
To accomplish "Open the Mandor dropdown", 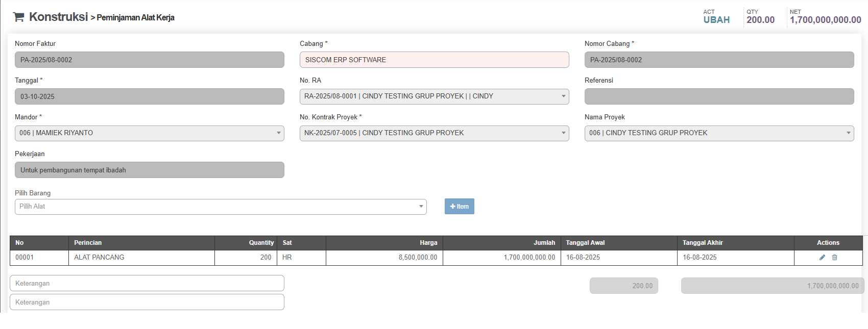I will 149,133.
